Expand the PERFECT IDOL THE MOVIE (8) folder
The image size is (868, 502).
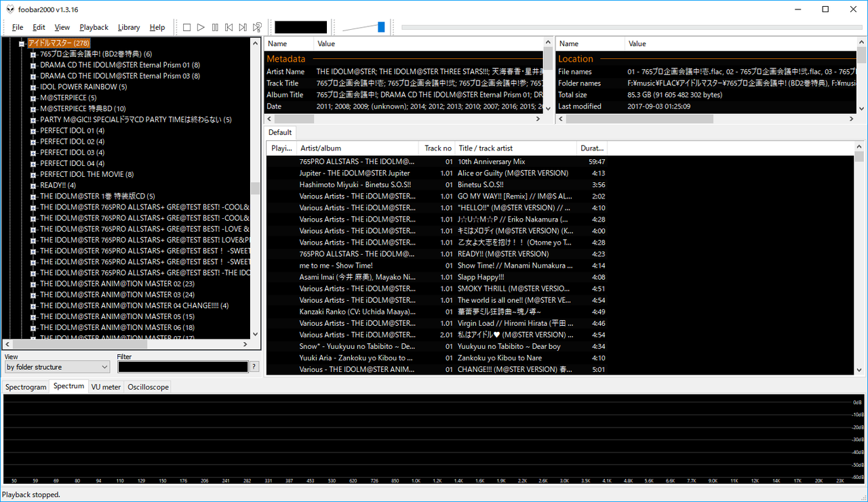click(33, 174)
